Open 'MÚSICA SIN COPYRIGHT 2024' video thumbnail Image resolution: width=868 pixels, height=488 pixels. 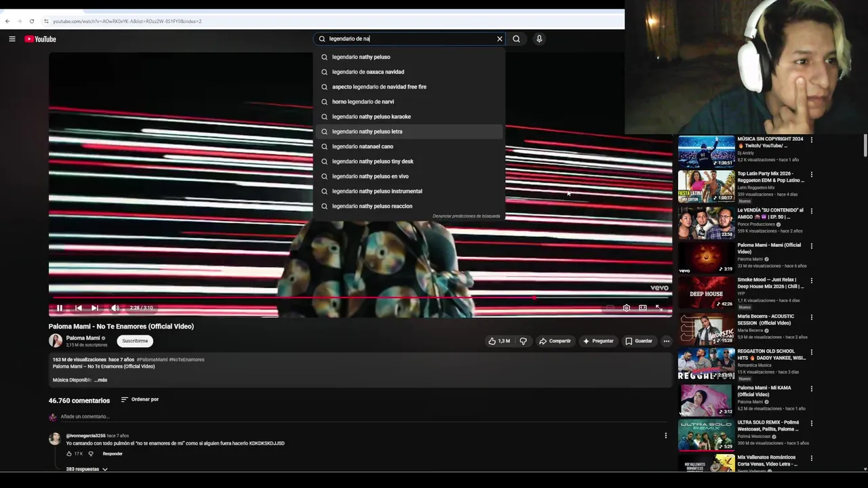[706, 151]
